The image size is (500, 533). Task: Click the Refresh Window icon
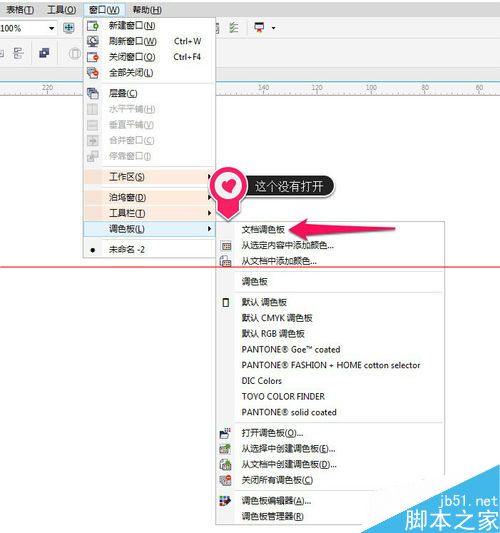[93, 41]
